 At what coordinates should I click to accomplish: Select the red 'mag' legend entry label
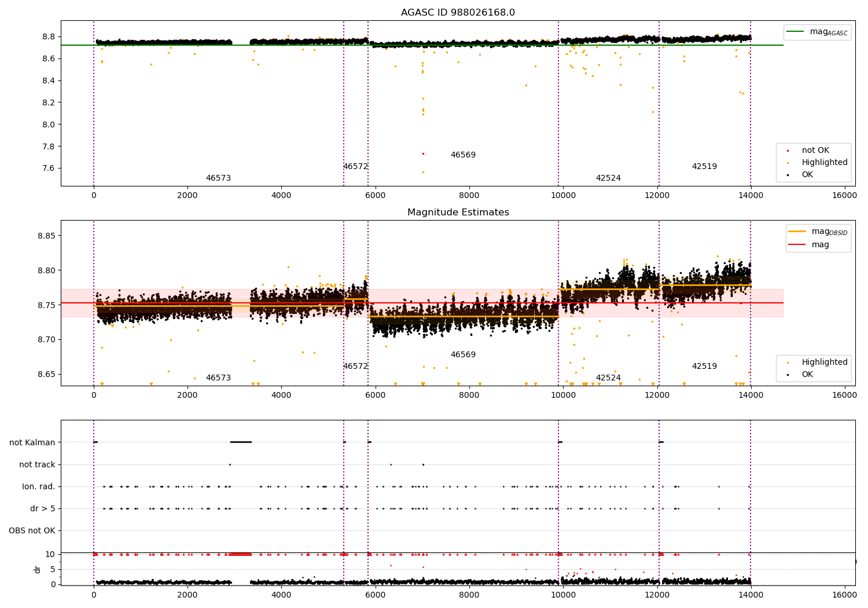[820, 245]
